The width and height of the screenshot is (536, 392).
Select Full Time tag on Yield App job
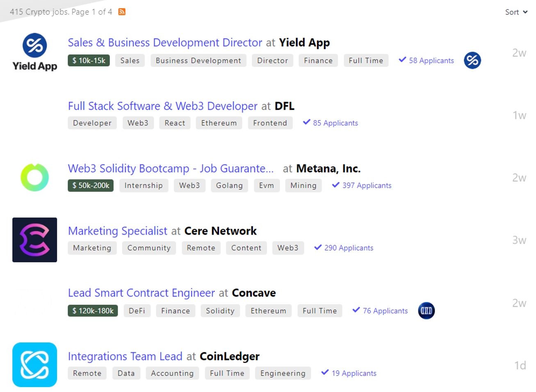pos(366,60)
